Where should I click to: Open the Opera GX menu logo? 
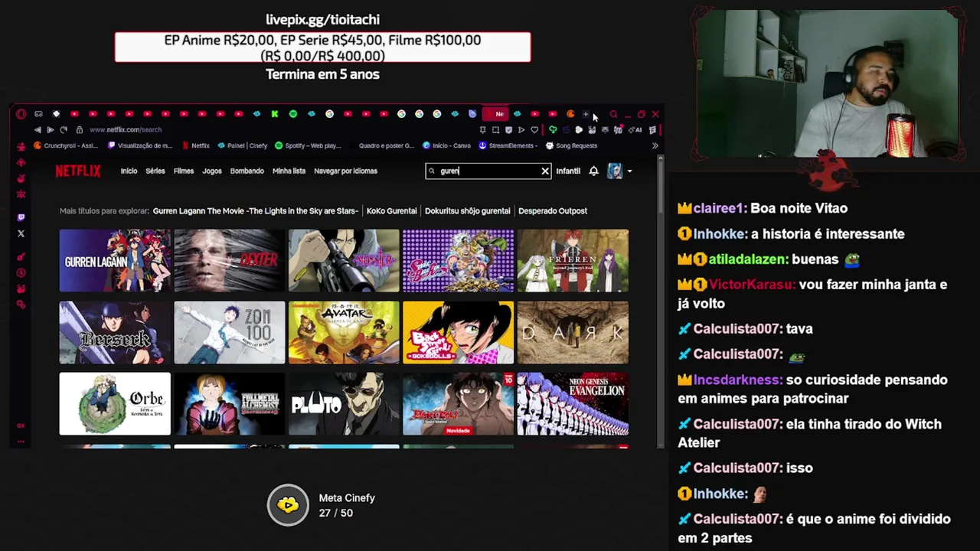point(21,114)
